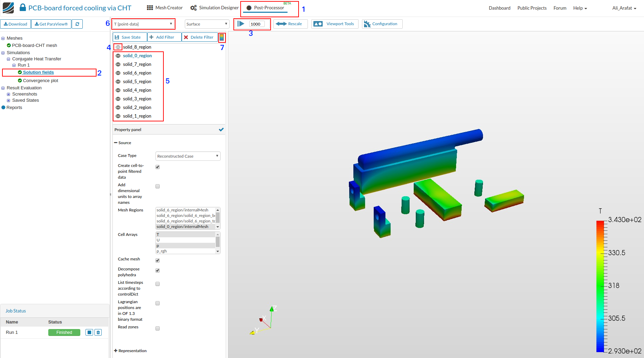Image resolution: width=644 pixels, height=358 pixels.
Task: Click the stop icon for Run 1 job
Action: 89,332
